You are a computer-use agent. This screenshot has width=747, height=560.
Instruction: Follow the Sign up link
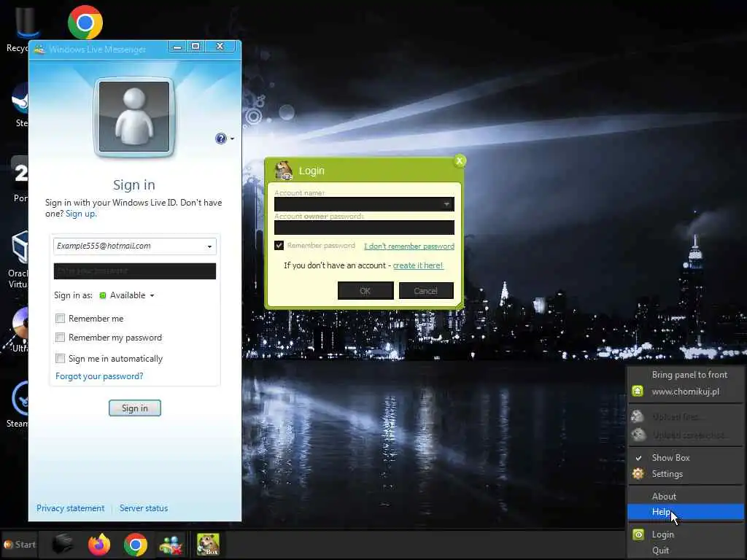coord(81,214)
